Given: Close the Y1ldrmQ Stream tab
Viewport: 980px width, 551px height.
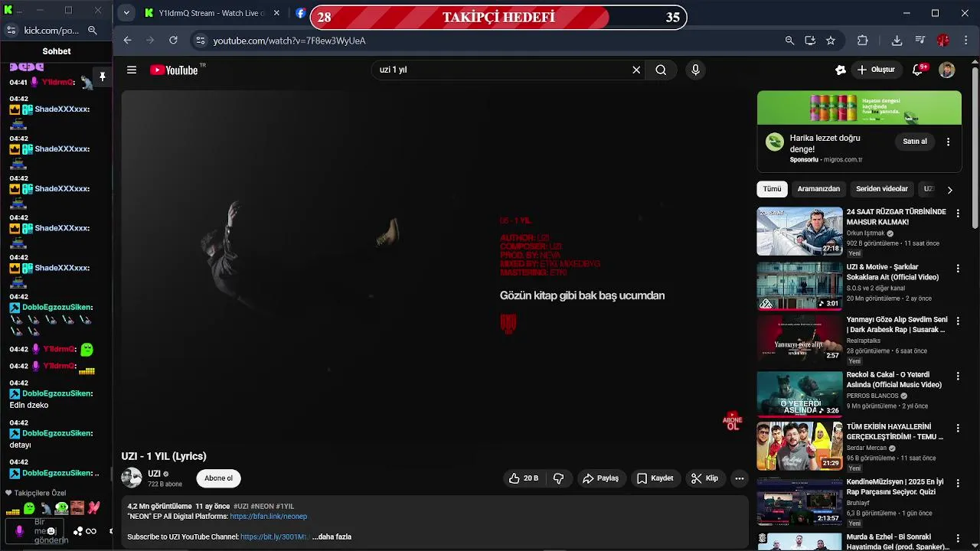Looking at the screenshot, I should (277, 13).
